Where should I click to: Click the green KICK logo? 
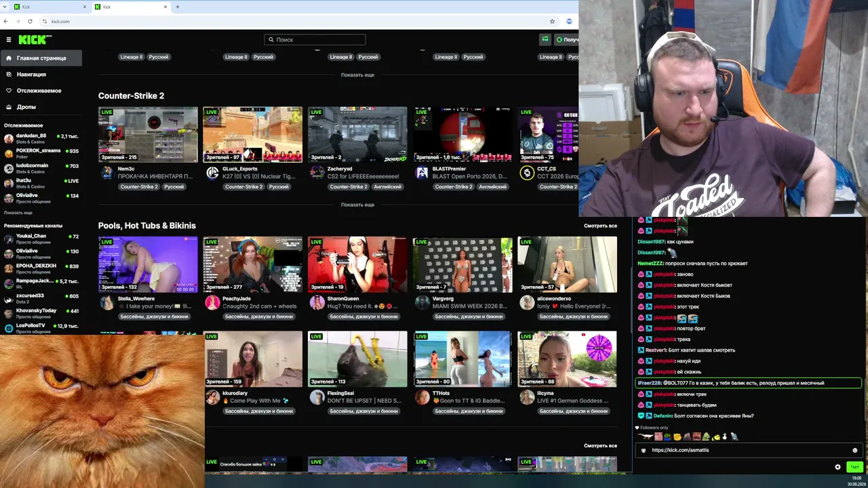tap(35, 39)
